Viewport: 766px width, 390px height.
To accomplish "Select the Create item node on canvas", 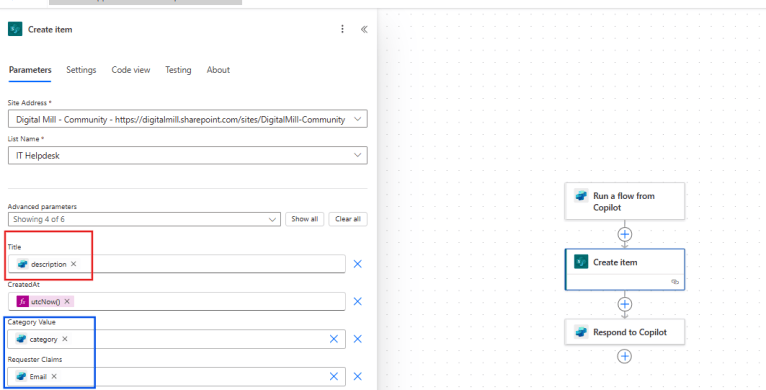I will [625, 269].
